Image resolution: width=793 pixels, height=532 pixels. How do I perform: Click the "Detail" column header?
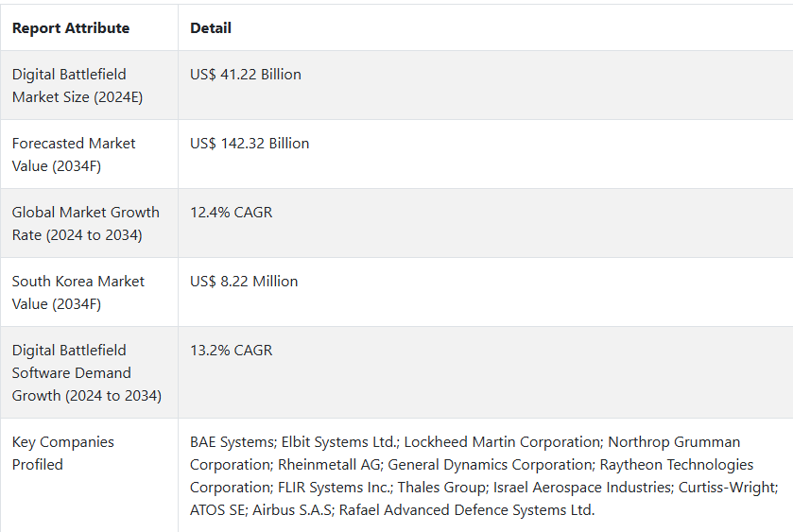click(211, 28)
